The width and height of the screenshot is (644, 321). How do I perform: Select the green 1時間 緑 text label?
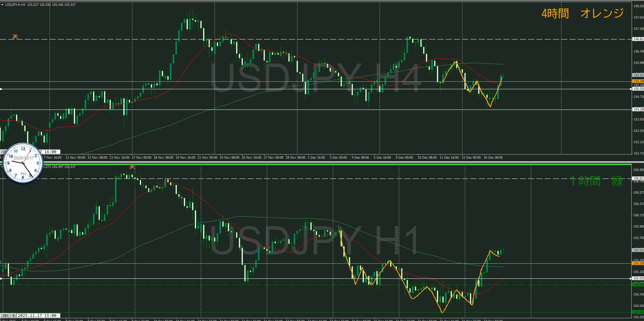(596, 181)
